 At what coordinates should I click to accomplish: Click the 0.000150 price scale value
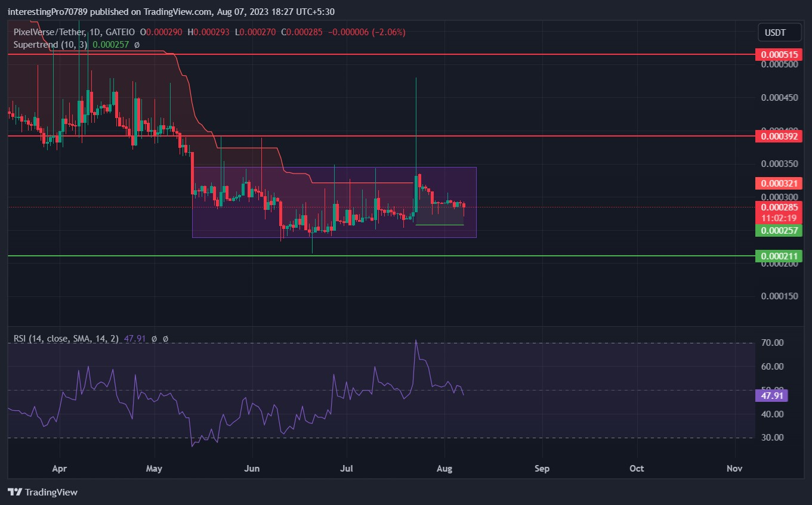779,296
